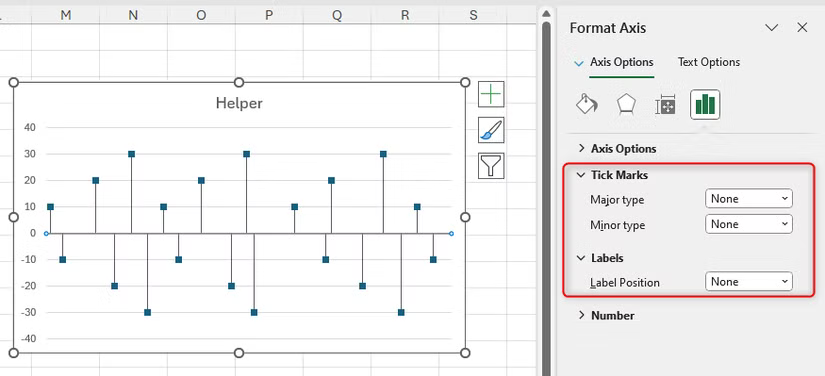Screen dimensions: 825x376
Task: Switch to Text Options tab
Action: (709, 62)
